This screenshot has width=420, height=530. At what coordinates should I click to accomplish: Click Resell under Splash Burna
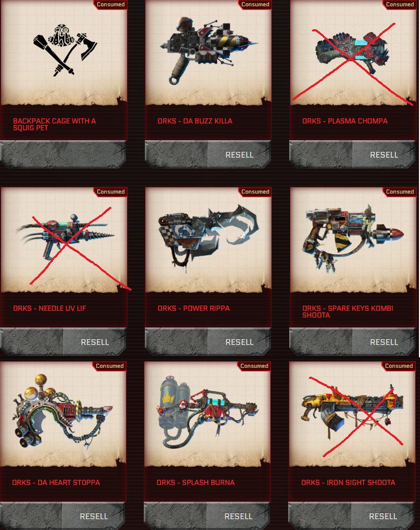238,516
